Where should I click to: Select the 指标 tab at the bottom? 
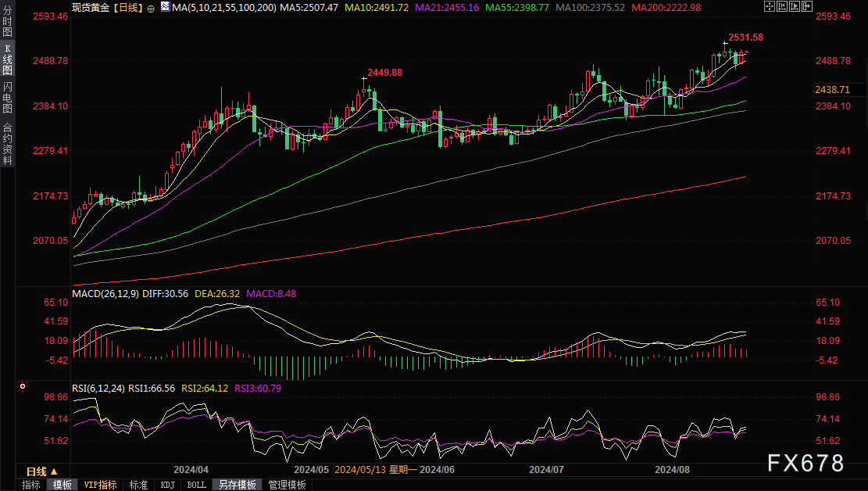coord(31,485)
